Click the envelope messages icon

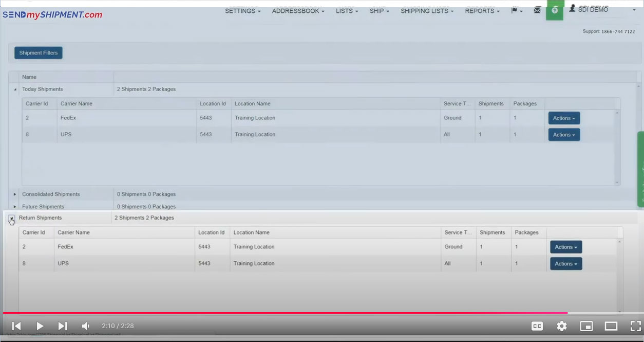point(537,10)
